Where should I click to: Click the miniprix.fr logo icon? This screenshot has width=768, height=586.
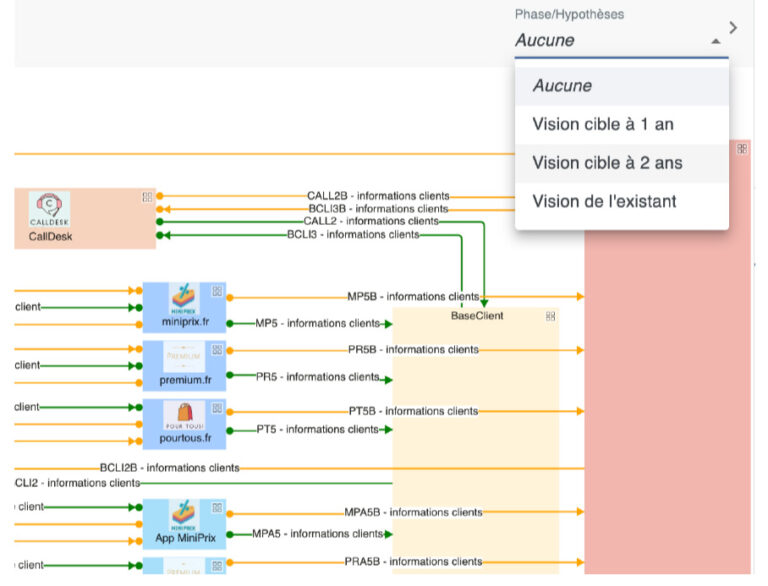(x=184, y=299)
